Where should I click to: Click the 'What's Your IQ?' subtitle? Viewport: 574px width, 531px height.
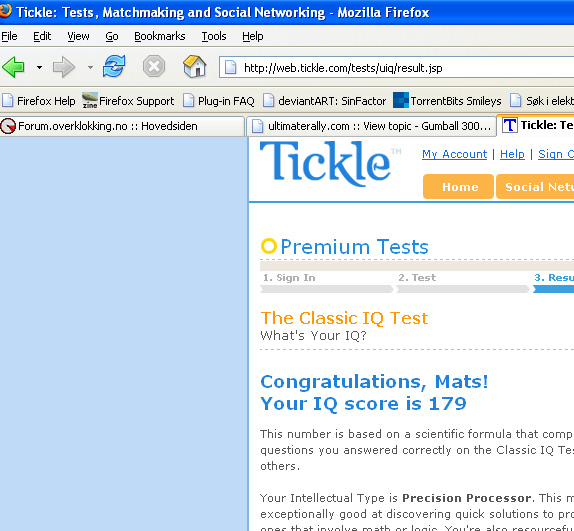[x=313, y=336]
